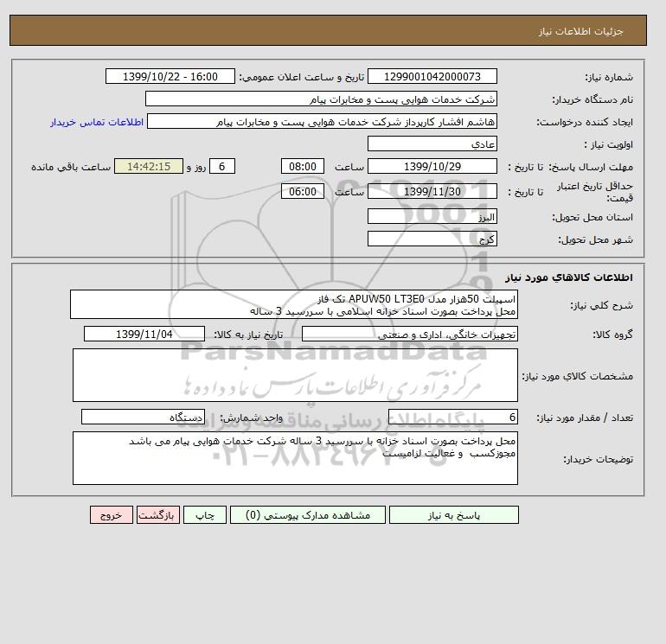Click buyer organization name field
666x644 pixels.
point(321,99)
